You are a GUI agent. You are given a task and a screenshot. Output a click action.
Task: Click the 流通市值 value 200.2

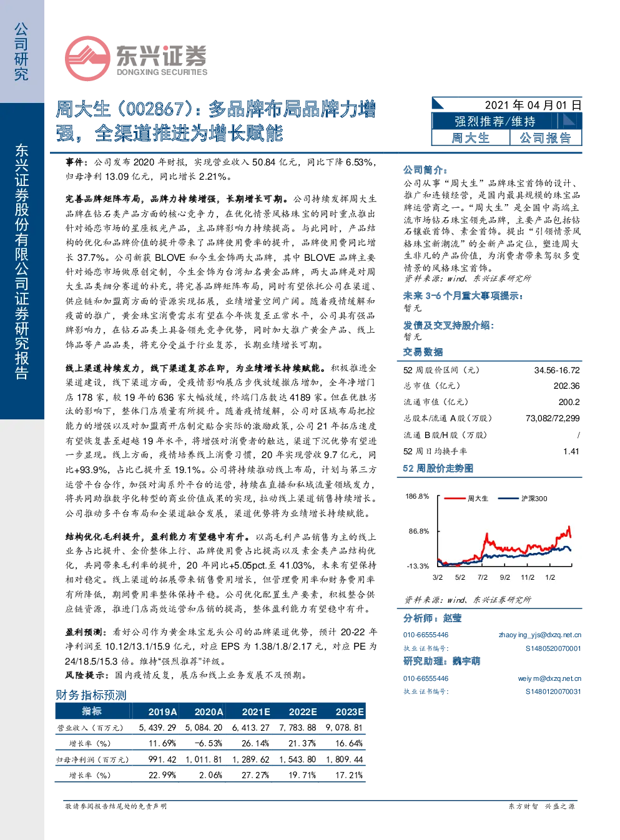569,403
